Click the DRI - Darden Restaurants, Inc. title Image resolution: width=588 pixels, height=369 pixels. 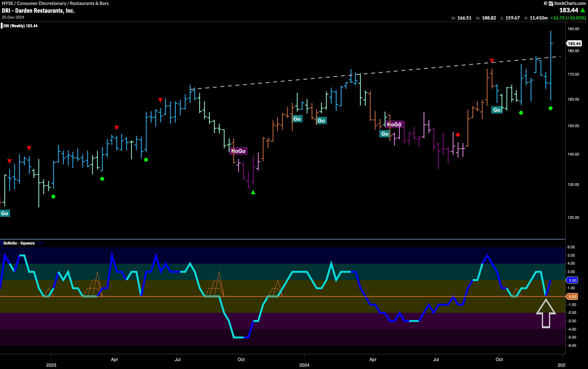[38, 11]
